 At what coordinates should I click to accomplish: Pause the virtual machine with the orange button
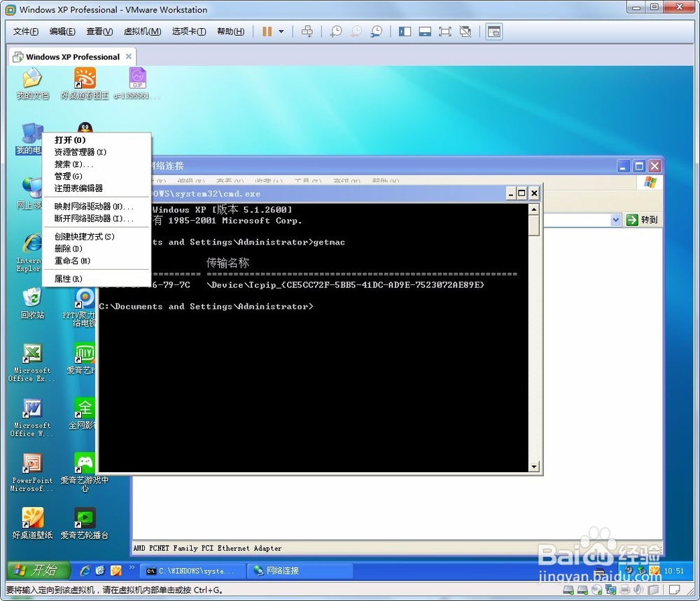tap(267, 32)
